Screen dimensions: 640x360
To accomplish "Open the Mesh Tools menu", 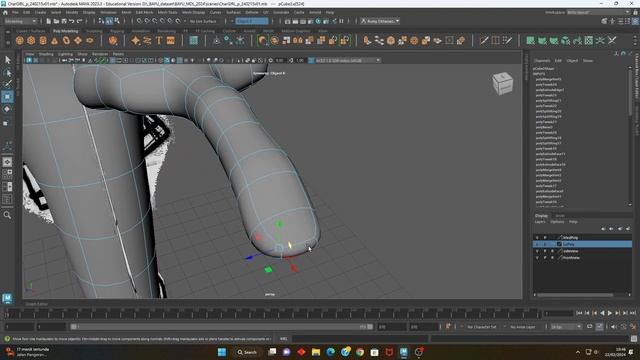I will (x=167, y=12).
